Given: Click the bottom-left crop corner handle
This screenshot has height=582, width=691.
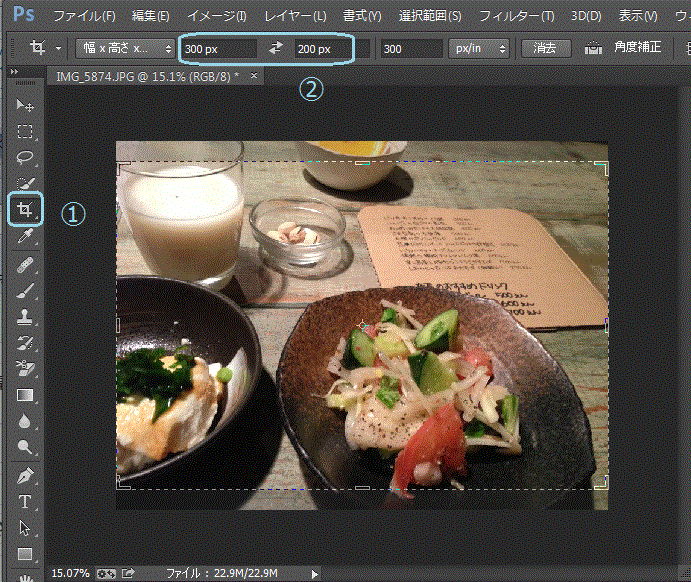Looking at the screenshot, I should click(x=123, y=482).
